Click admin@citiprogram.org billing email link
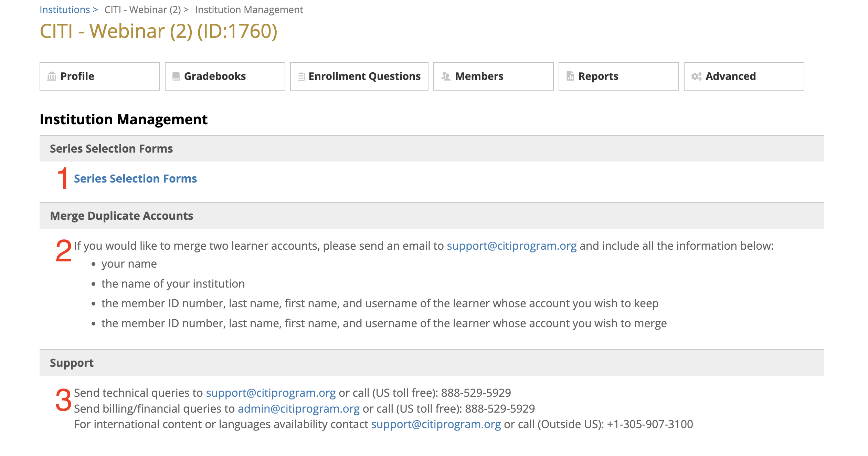This screenshot has height=456, width=868. pyautogui.click(x=299, y=408)
